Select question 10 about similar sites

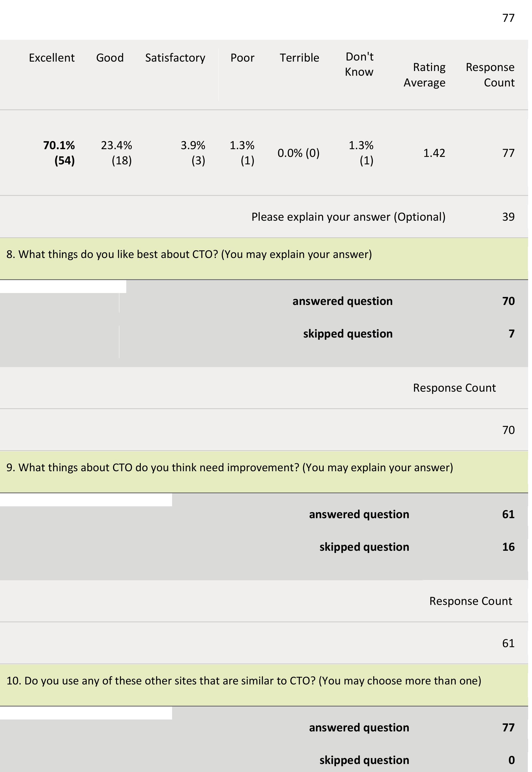click(x=244, y=680)
